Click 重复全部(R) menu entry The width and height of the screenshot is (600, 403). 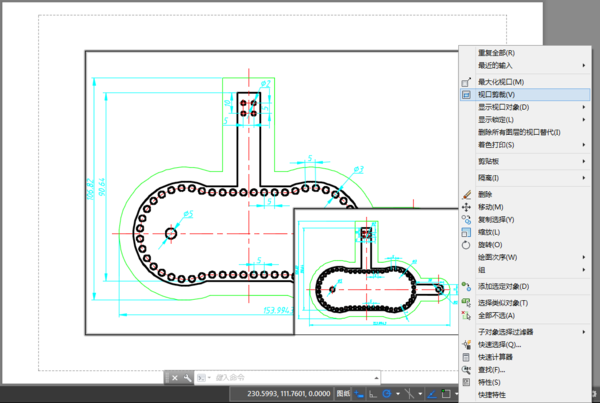(x=498, y=52)
